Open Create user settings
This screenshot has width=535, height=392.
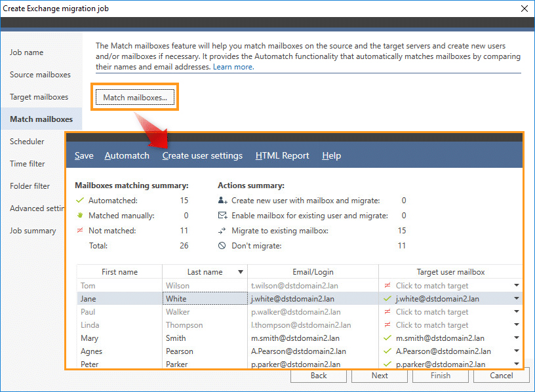pos(203,155)
